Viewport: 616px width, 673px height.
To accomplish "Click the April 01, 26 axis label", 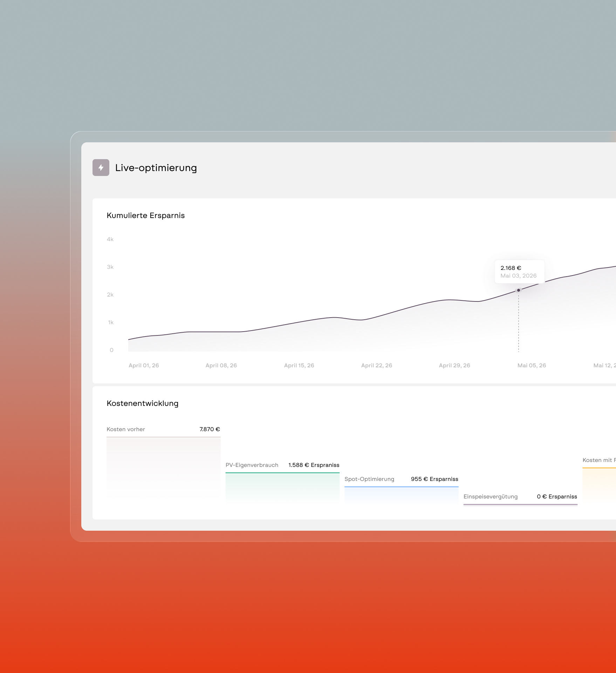I will pyautogui.click(x=144, y=366).
